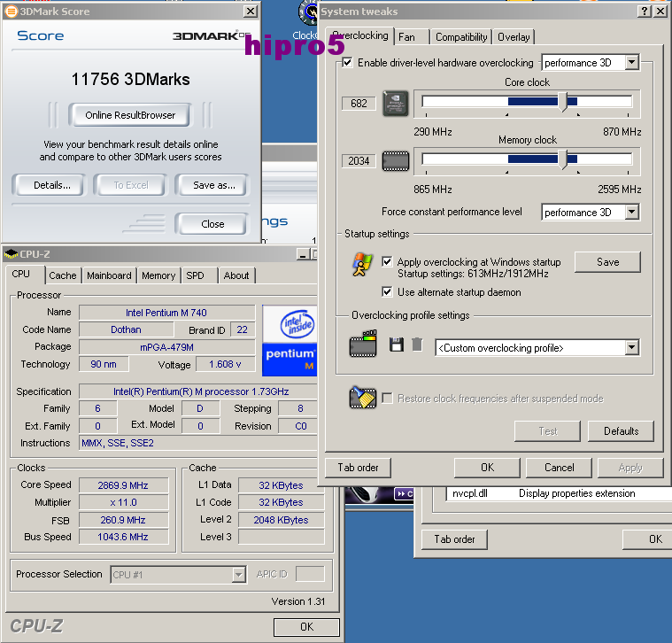Click Save as in 3DMark Score

pos(212,185)
